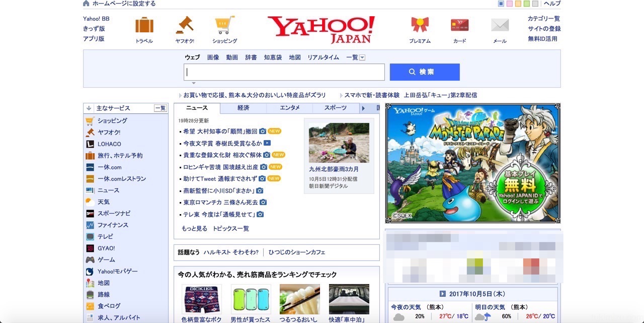Open the カテゴリ一覧 link
The image size is (644, 323).
pyautogui.click(x=544, y=19)
